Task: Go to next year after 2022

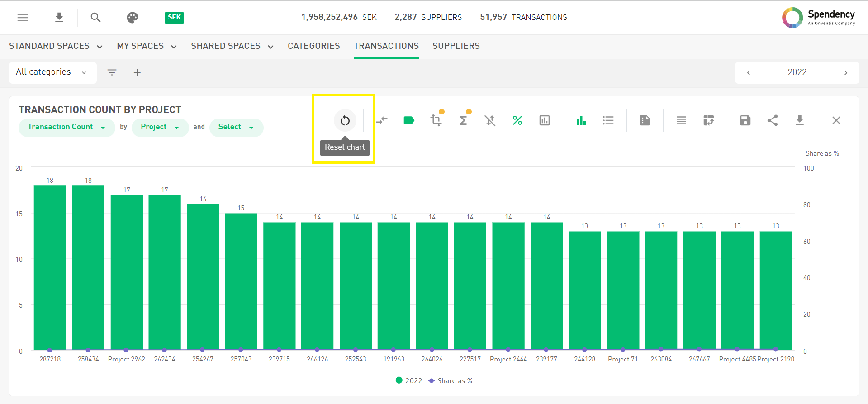Action: click(x=845, y=73)
